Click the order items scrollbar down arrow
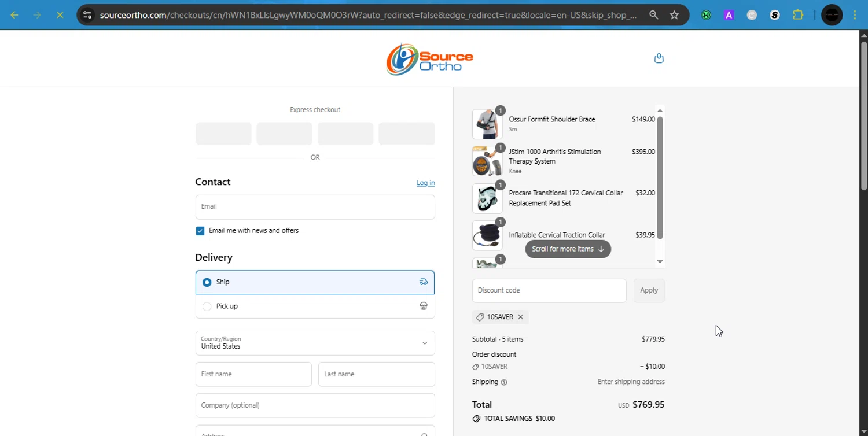The image size is (868, 436). click(660, 262)
